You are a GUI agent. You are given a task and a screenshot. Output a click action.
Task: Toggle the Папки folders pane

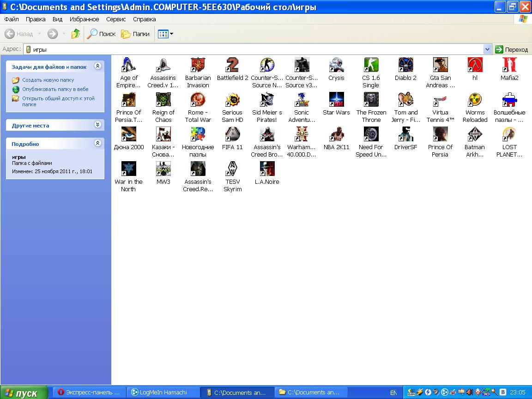tap(135, 34)
